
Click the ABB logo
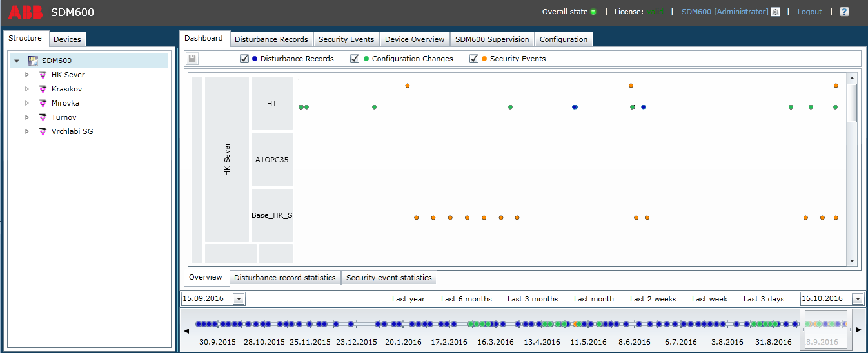[x=25, y=12]
